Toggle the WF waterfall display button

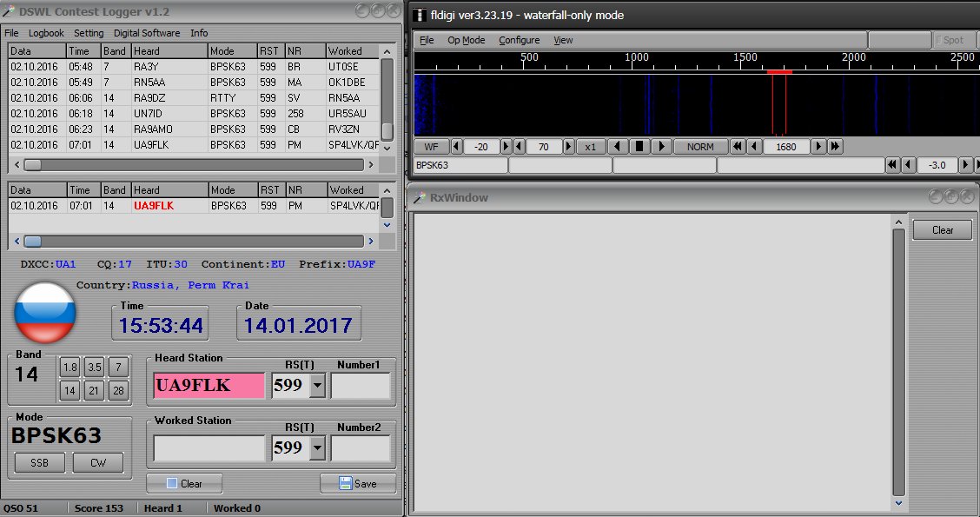click(x=432, y=147)
